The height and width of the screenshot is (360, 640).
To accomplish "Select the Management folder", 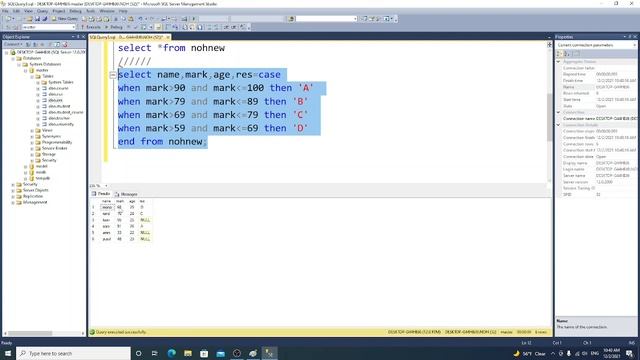I will coord(35,202).
